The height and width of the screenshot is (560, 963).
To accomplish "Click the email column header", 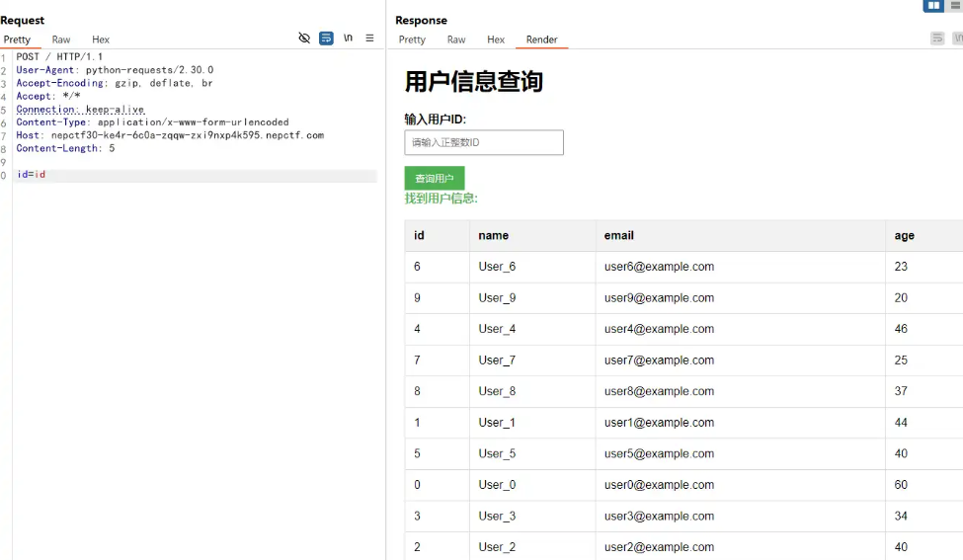I will [x=619, y=235].
